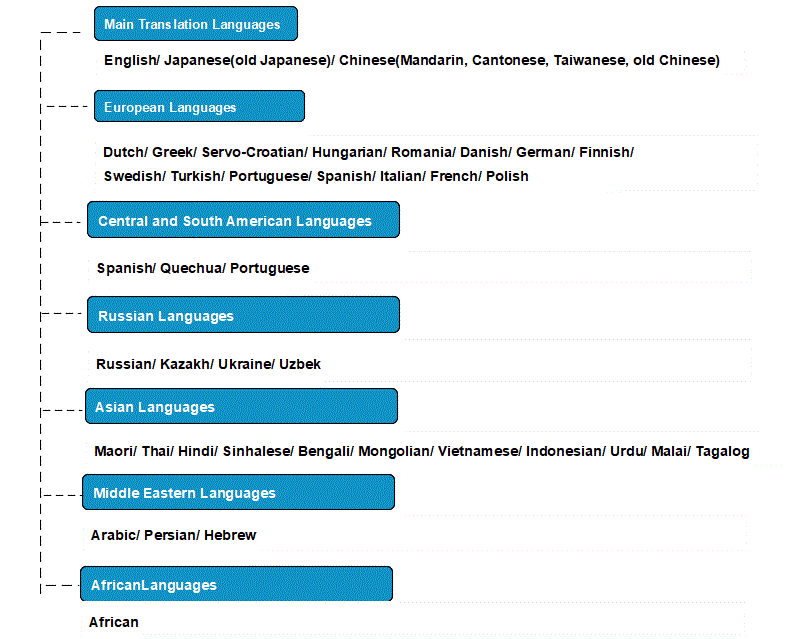Click the Russian/ Kazakh/ Ukraine/ Uzbek text
Screen dimensions: 788x639
(x=208, y=364)
